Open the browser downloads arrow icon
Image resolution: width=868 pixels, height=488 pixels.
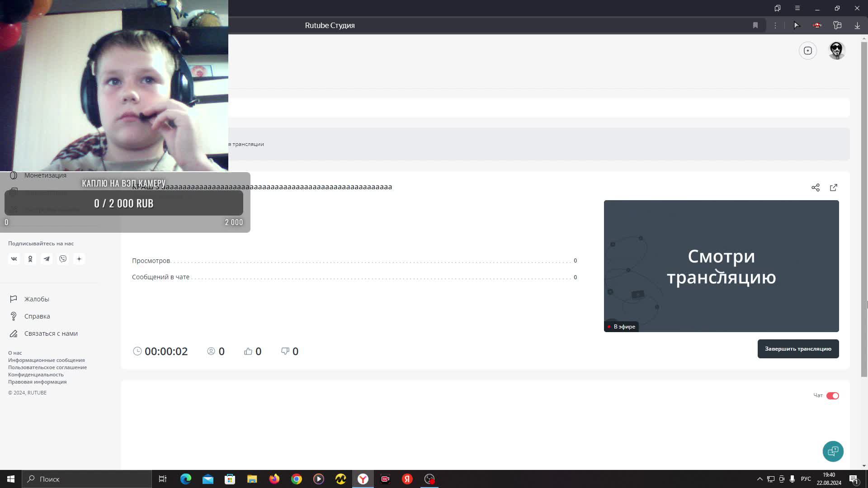(857, 26)
